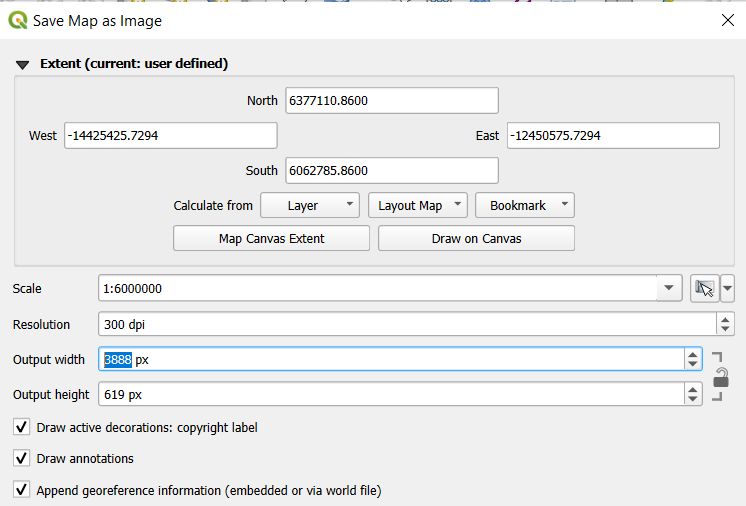This screenshot has width=746, height=506.
Task: Click the South extent input field
Action: tap(392, 170)
